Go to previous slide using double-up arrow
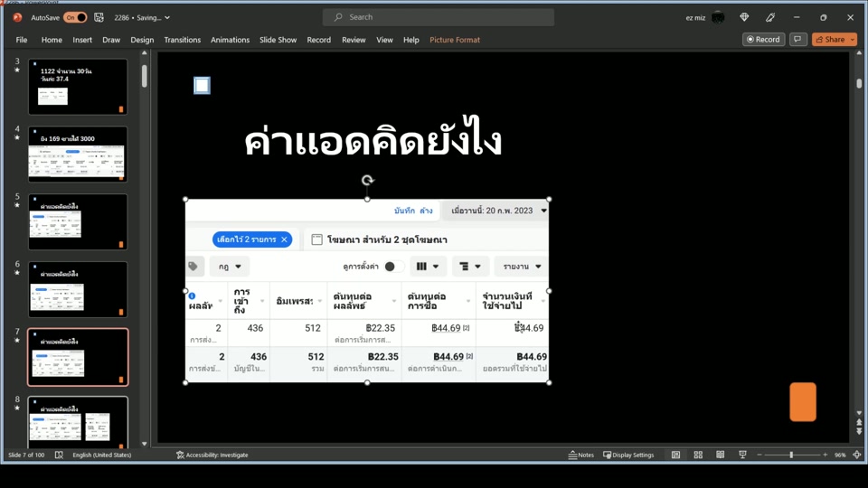 (859, 423)
